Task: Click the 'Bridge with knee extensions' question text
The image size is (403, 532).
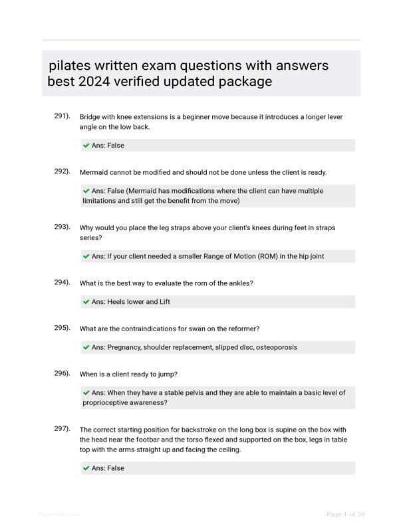Action: (211, 122)
